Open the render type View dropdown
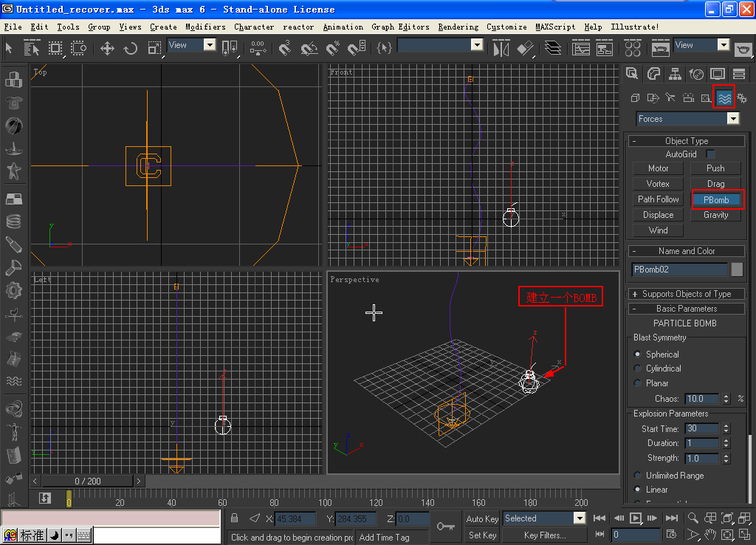 tap(724, 45)
